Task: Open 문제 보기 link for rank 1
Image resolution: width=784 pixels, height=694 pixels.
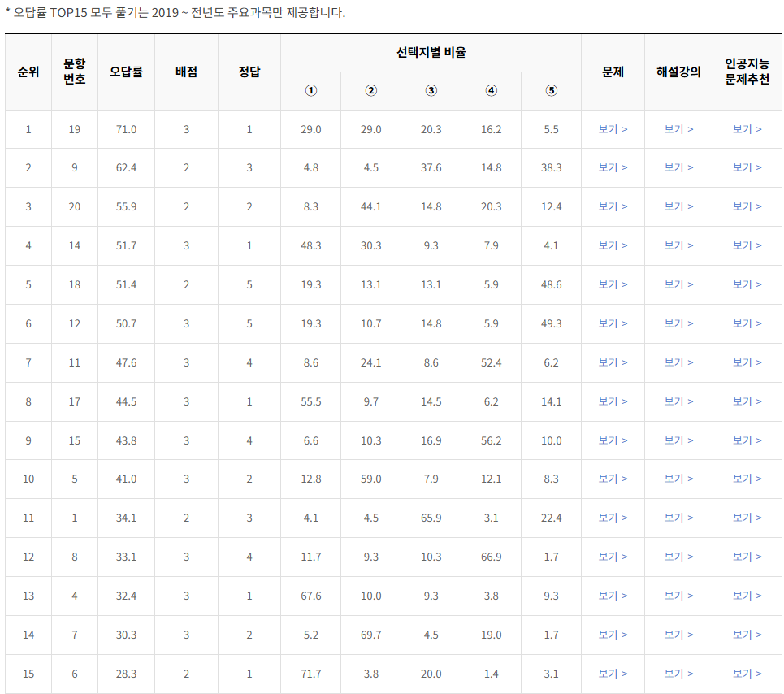Action: [x=613, y=128]
